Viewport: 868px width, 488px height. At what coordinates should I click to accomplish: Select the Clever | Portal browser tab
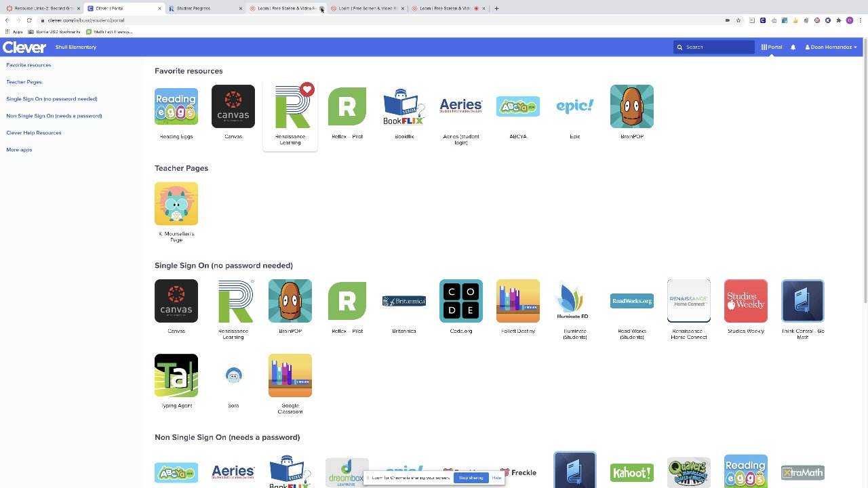click(x=123, y=8)
